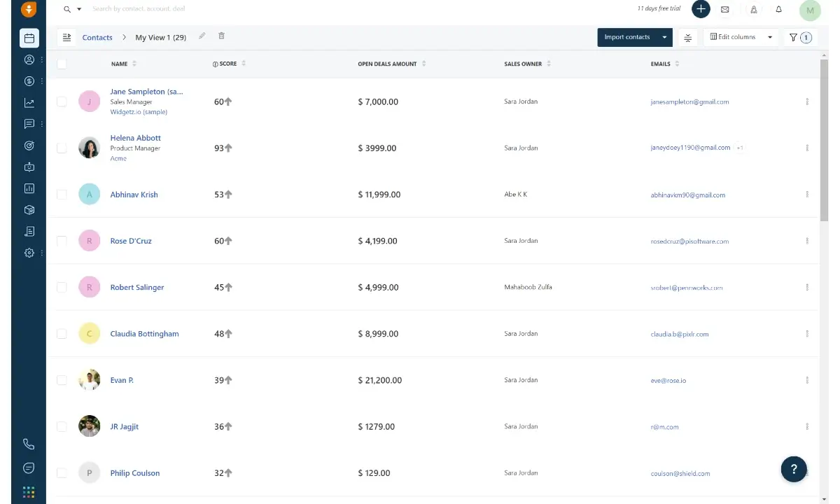Click the vertical scrollbar on the contact list
The image size is (840, 504).
coord(823,140)
